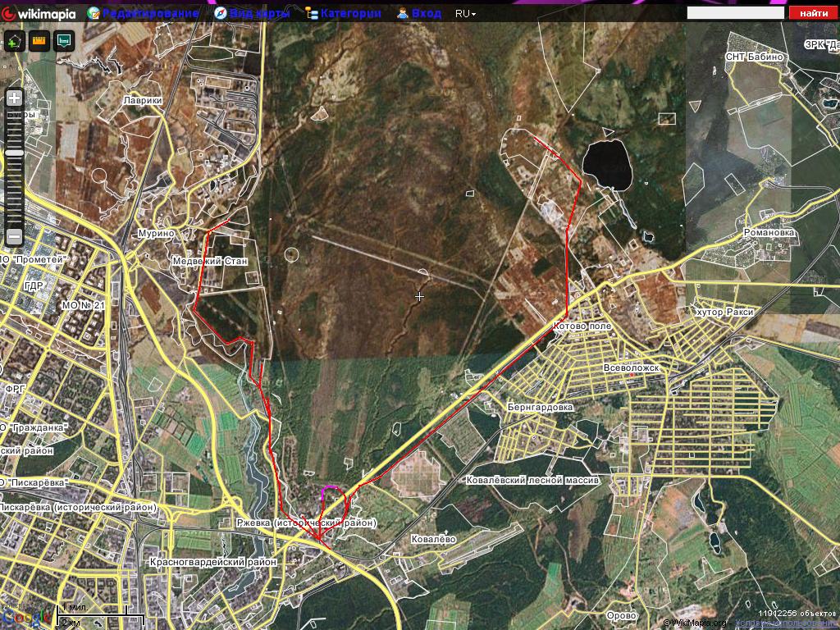Click the Вход login link
Image resolution: width=840 pixels, height=630 pixels.
tap(426, 13)
